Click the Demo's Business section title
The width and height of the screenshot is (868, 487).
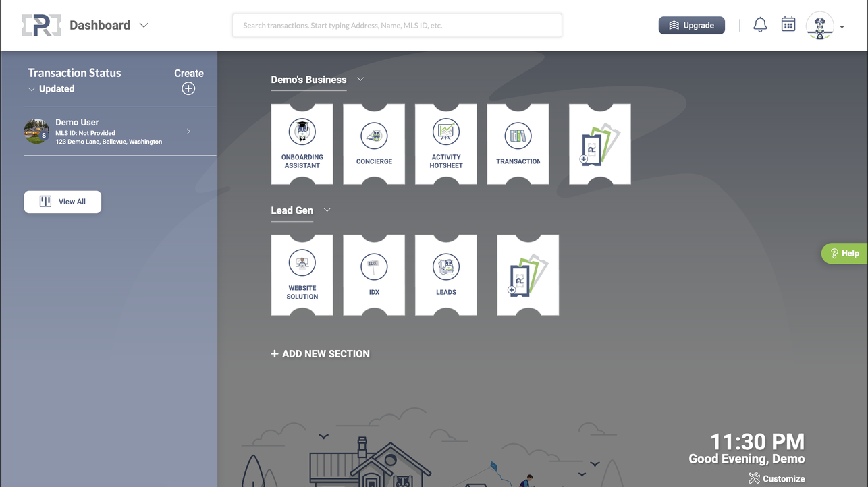(x=308, y=80)
